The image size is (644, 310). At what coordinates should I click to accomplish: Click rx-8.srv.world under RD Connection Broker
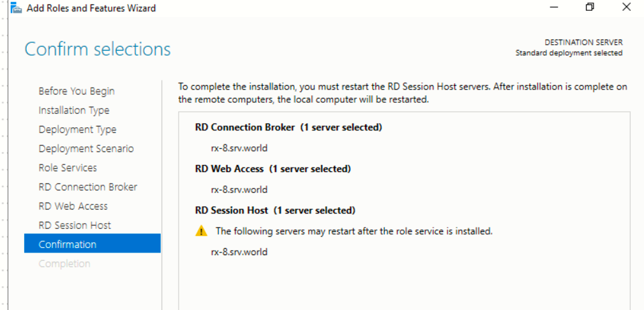(239, 148)
